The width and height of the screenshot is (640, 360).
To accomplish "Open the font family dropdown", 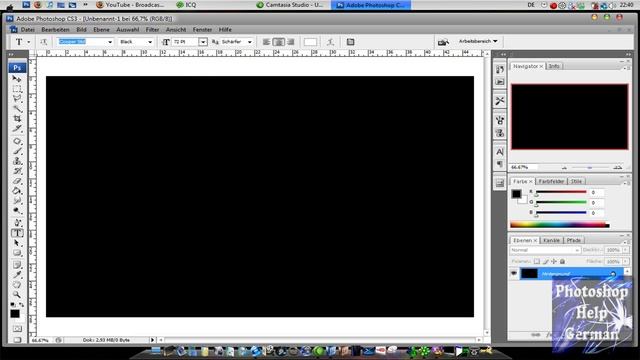I will 110,42.
